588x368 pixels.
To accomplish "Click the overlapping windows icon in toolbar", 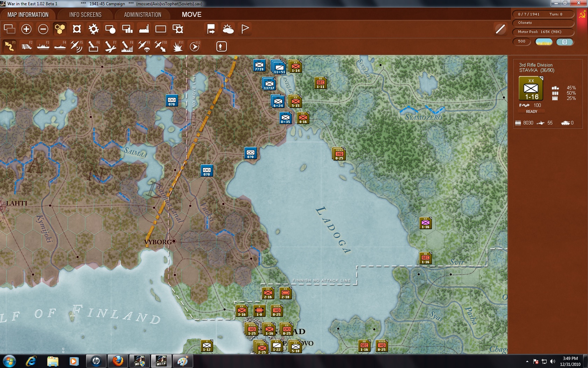I will click(9, 29).
